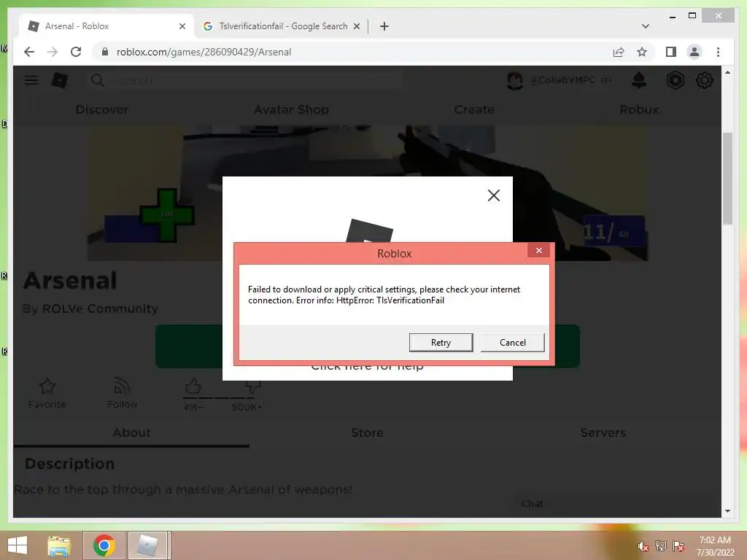Click the Roblox search field
The image size is (747, 560).
(x=245, y=80)
